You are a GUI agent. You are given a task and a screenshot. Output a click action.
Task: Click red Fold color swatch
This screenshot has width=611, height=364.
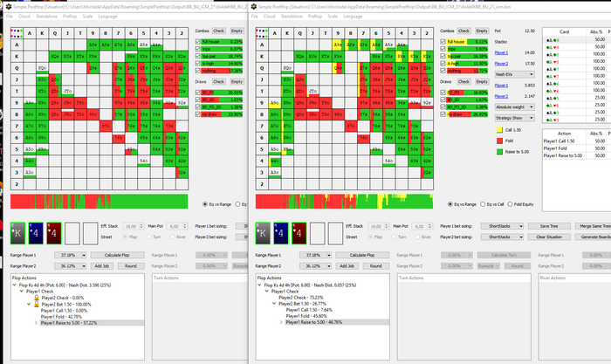(499, 141)
